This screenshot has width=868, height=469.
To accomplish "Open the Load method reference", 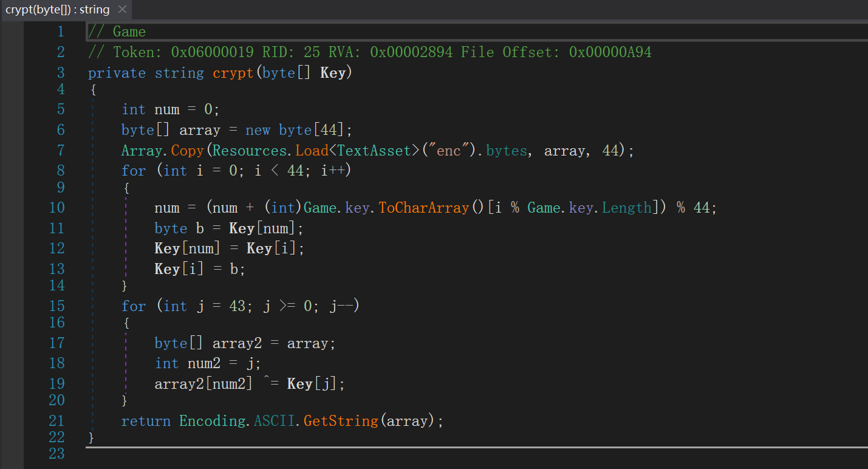I will click(x=312, y=150).
